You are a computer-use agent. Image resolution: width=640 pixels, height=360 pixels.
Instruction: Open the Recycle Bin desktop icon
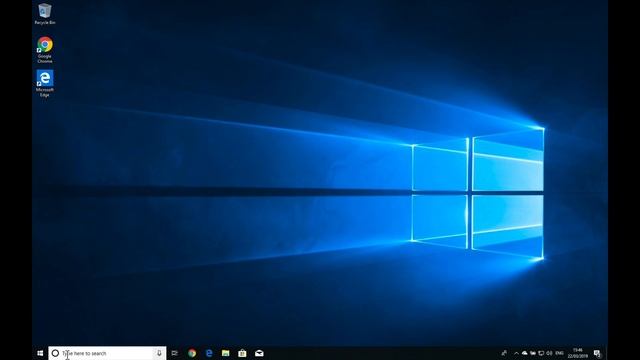pos(44,14)
